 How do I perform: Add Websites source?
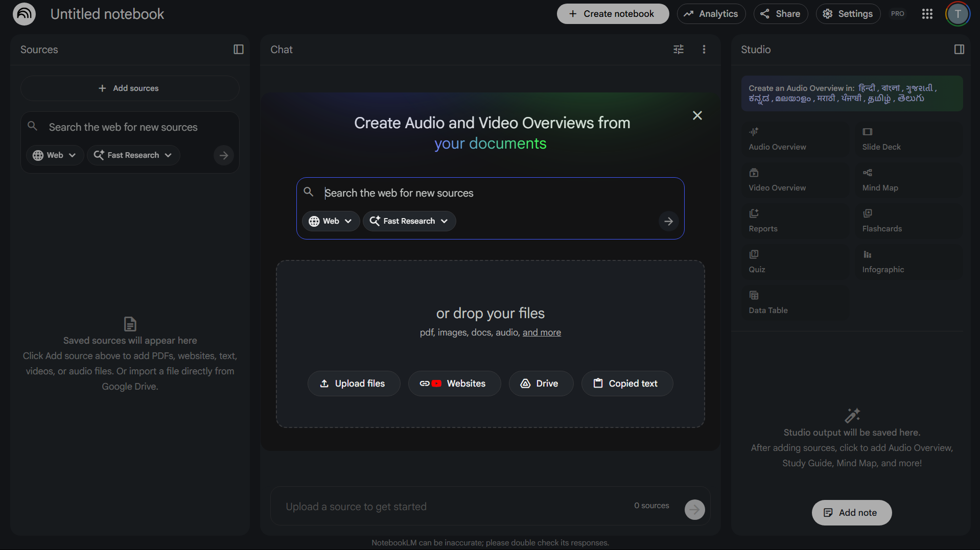pos(454,384)
